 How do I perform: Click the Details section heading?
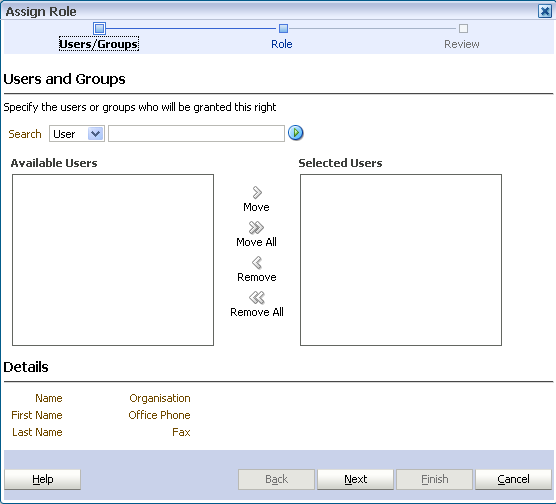click(x=26, y=367)
